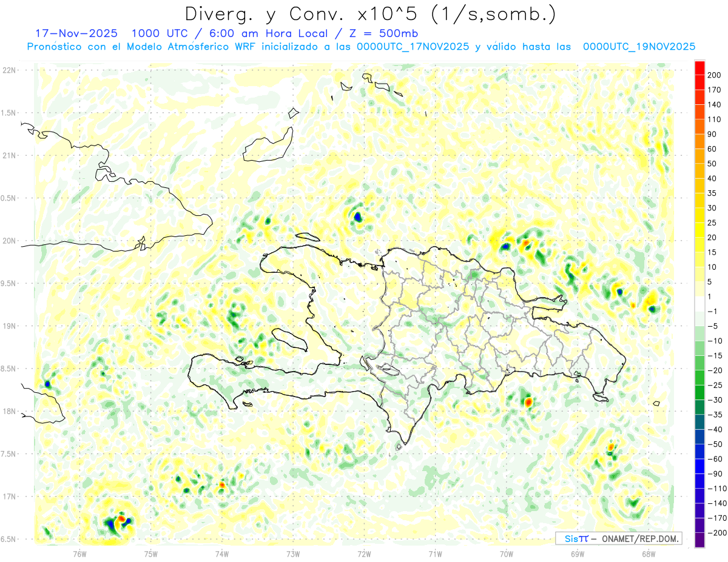
Task: Click the "22N" latitude label
Action: click(9, 70)
